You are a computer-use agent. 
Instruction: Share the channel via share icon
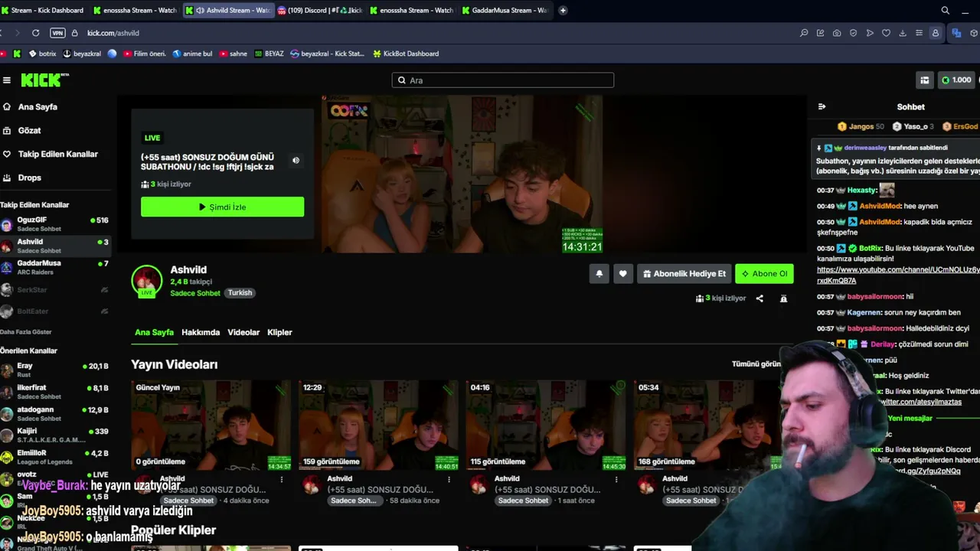[x=759, y=298]
